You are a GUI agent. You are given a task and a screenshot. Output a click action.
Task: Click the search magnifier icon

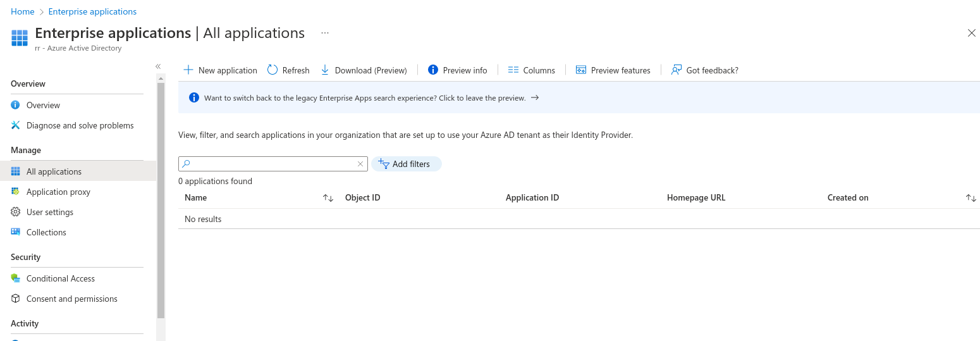(x=186, y=164)
